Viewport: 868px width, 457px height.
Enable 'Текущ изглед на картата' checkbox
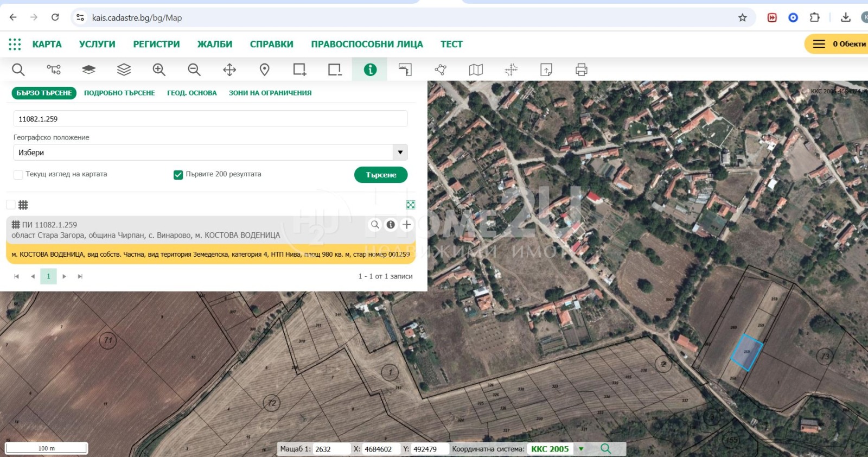click(18, 175)
